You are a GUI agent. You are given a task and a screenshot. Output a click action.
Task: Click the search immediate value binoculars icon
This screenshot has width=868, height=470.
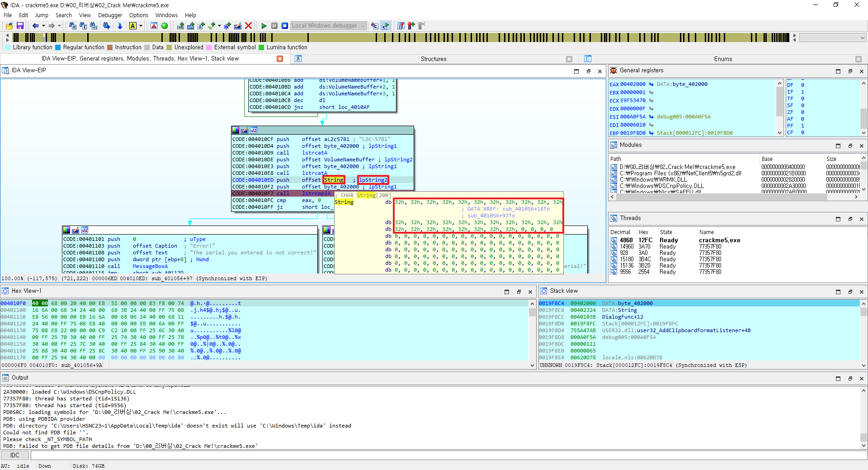click(72, 26)
